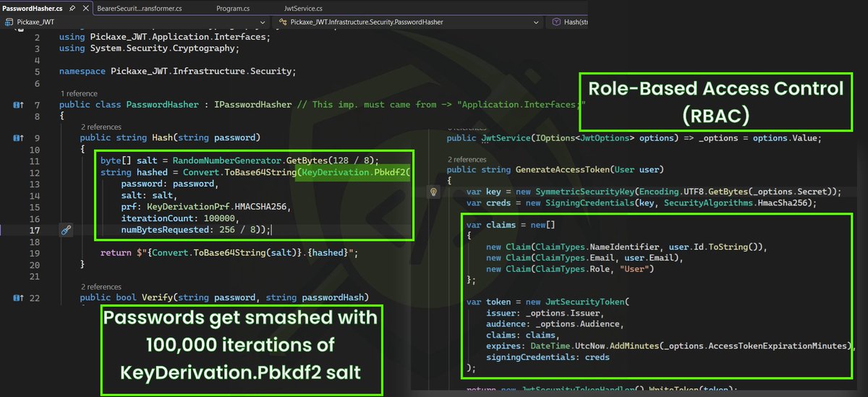The width and height of the screenshot is (868, 397).
Task: Click the interface implementation glyph on line 7
Action: tap(17, 105)
